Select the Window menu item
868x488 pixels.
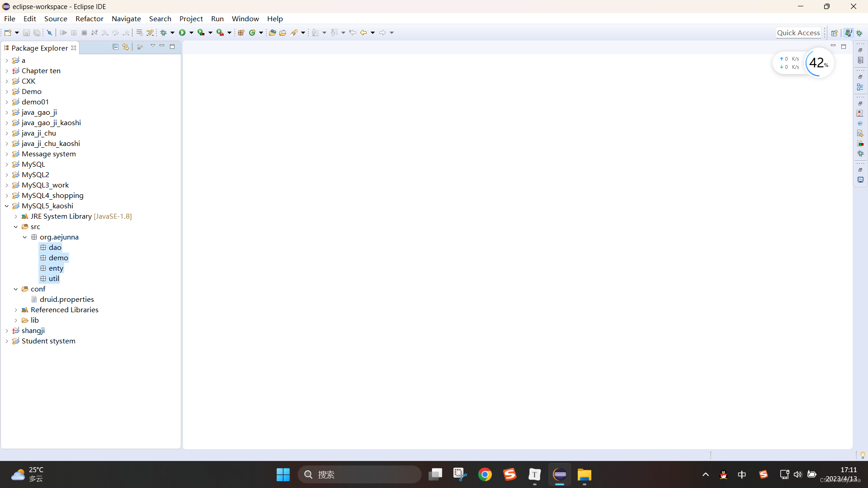coord(245,19)
